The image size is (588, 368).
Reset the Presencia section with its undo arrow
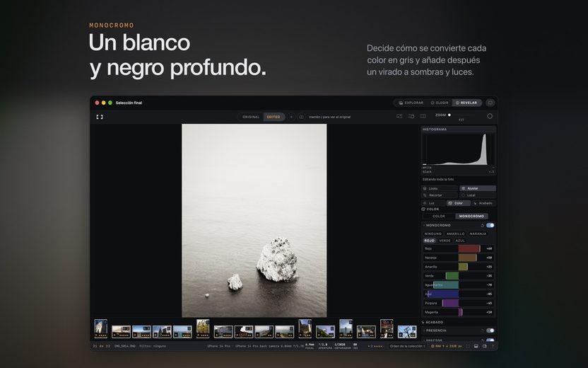tap(482, 330)
